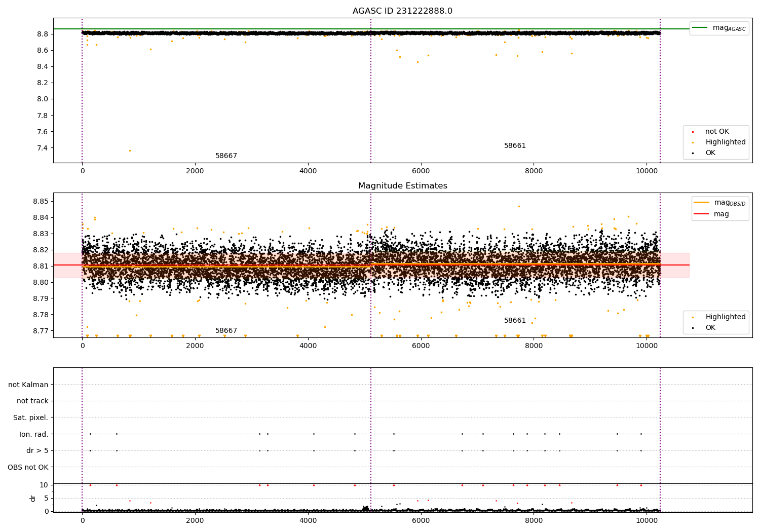Select the mag AGASC legend entry

coord(719,28)
